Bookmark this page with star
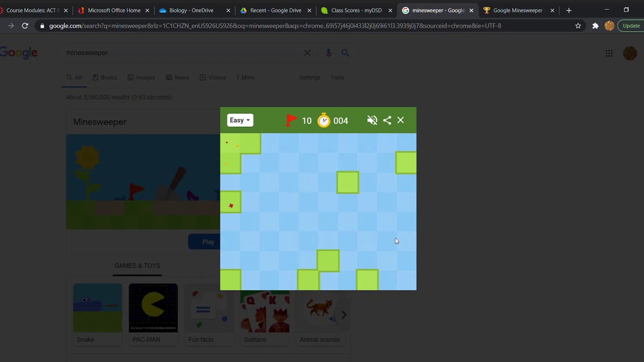The image size is (644, 362). coord(578,26)
